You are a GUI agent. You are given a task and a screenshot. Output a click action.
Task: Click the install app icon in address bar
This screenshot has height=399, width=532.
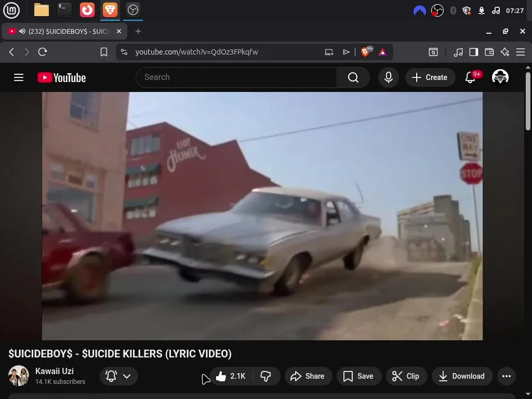click(329, 52)
